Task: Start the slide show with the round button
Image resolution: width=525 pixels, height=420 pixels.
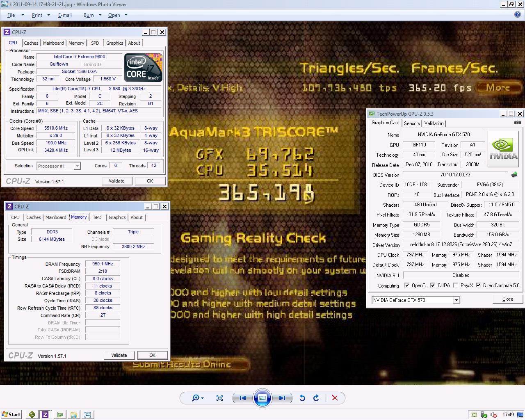Action: 262,398
